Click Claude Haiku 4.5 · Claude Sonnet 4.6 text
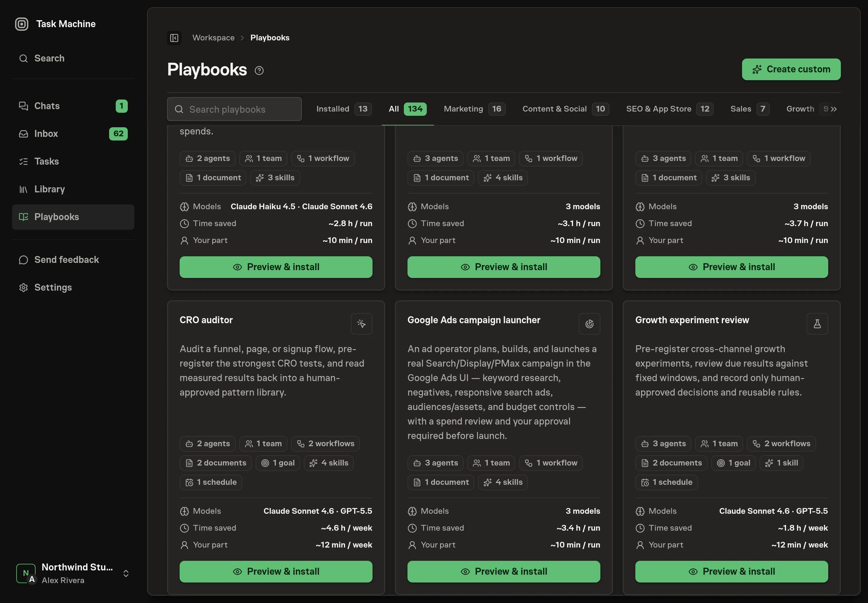Screen dimensions: 868x603 (301, 207)
